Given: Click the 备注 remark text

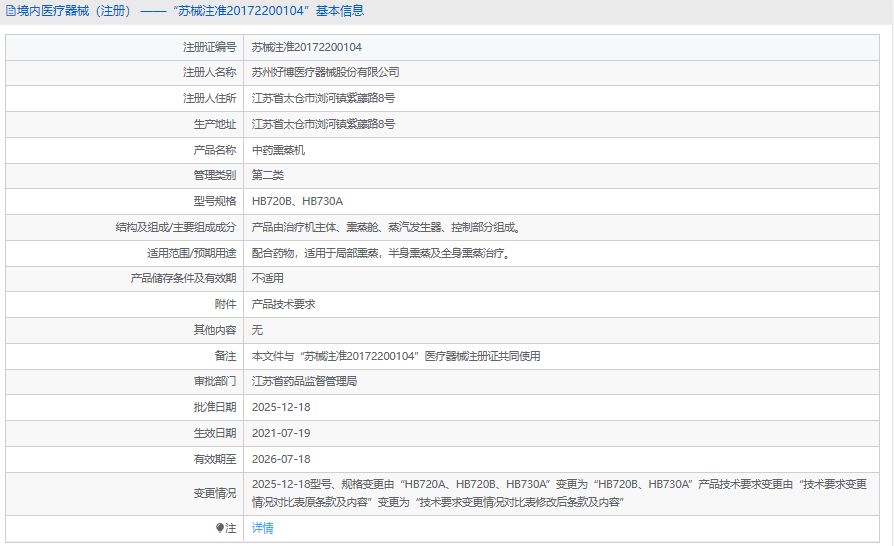Looking at the screenshot, I should 396,356.
